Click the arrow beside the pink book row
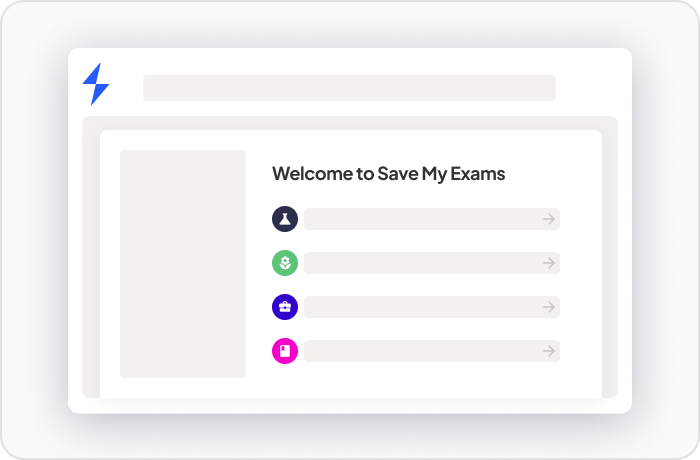The image size is (700, 460). [x=549, y=351]
